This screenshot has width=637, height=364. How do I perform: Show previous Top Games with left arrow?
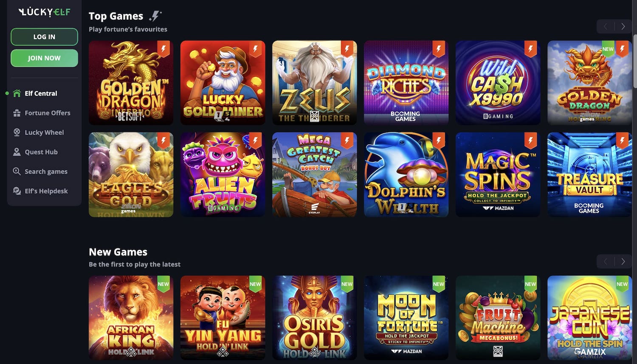(x=606, y=26)
